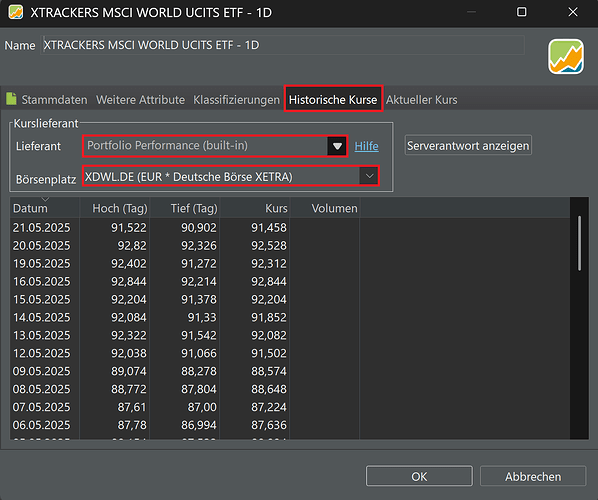Sort by the Kurs column header

255,208
